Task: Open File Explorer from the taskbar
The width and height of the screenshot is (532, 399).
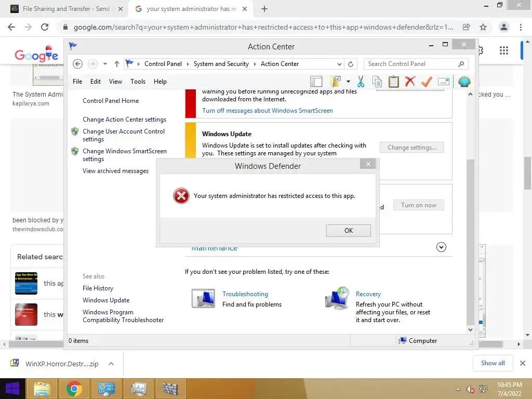Action: tap(42, 389)
